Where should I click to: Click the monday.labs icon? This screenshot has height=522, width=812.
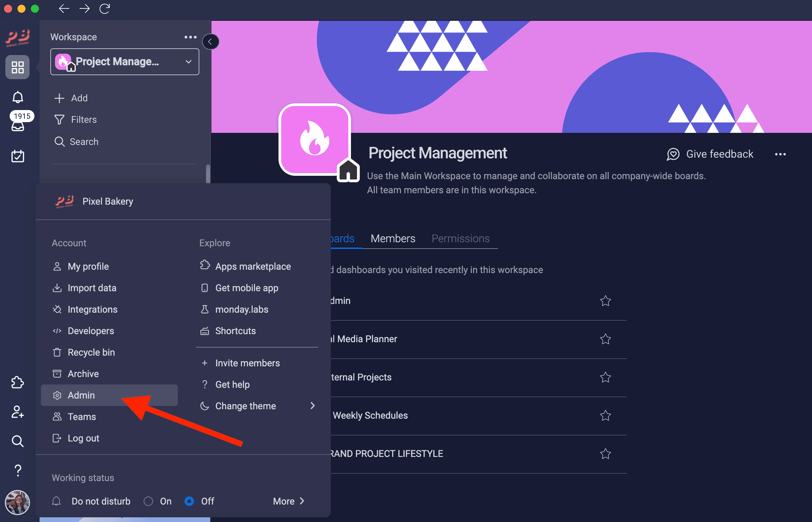[205, 309]
